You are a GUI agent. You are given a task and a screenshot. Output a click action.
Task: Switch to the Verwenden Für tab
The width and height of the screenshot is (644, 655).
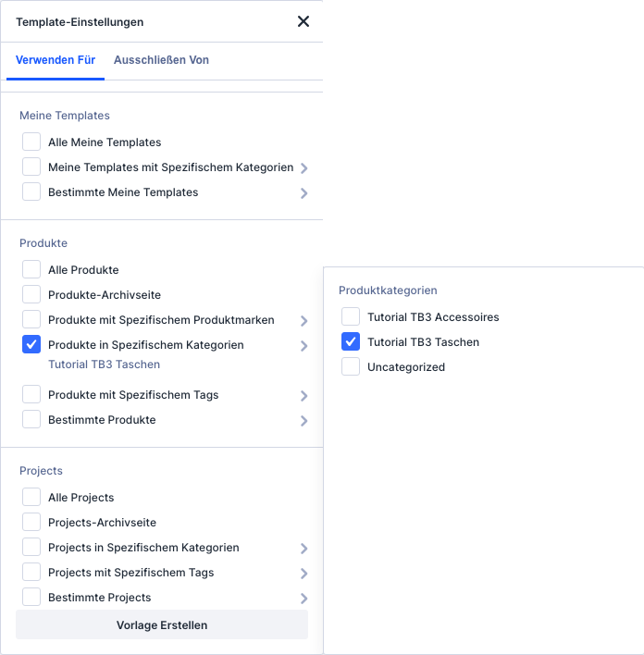click(56, 60)
